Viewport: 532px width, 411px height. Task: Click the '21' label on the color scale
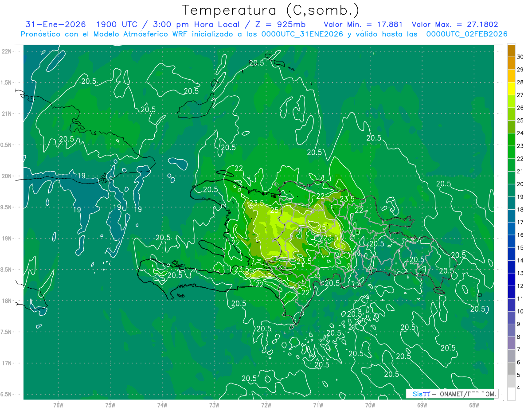click(520, 171)
